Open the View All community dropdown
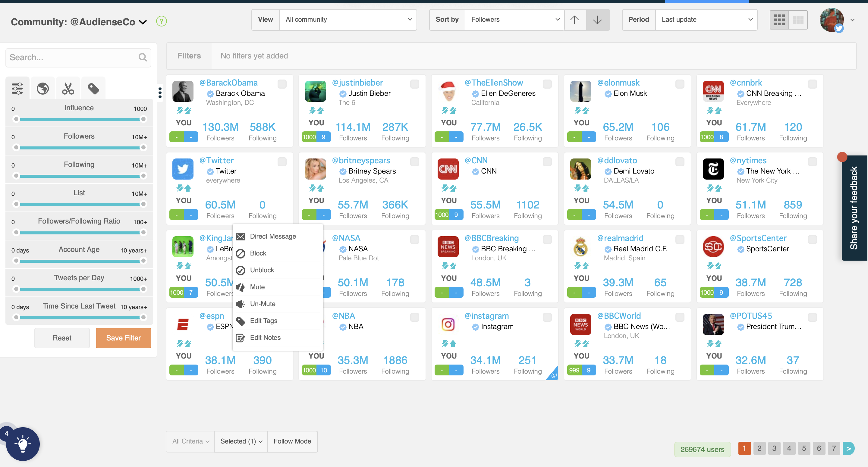 tap(348, 20)
